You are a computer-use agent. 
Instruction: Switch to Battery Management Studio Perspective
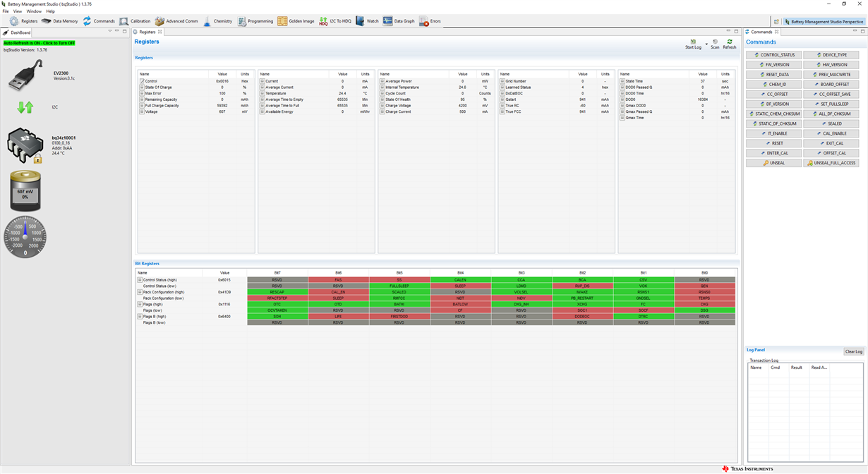coord(824,21)
